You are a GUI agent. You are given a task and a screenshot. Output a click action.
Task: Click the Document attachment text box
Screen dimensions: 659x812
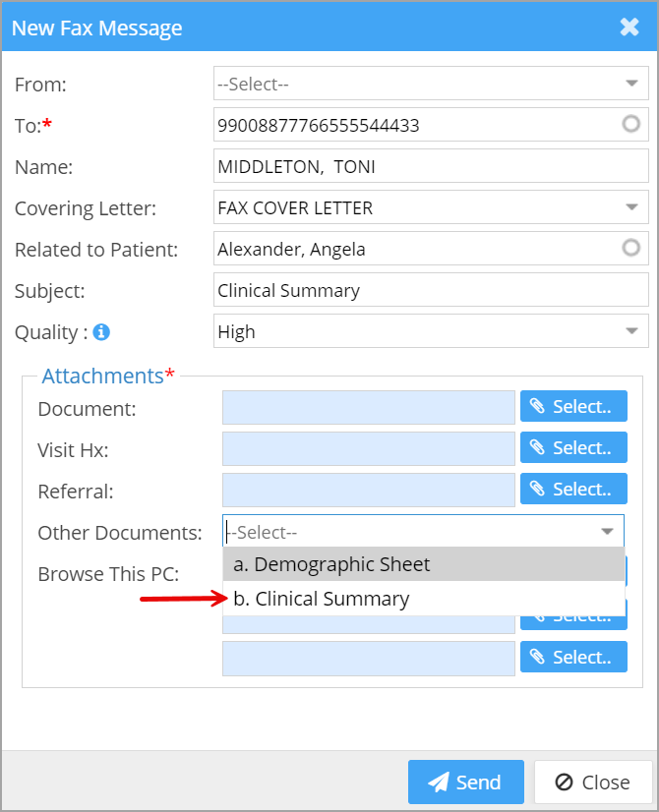(369, 407)
